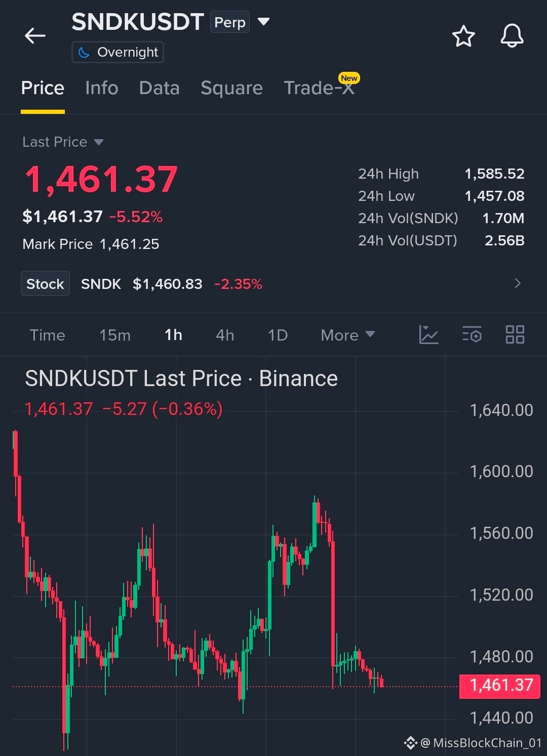547x756 pixels.
Task: Open the Trade-X tab
Action: [x=319, y=88]
